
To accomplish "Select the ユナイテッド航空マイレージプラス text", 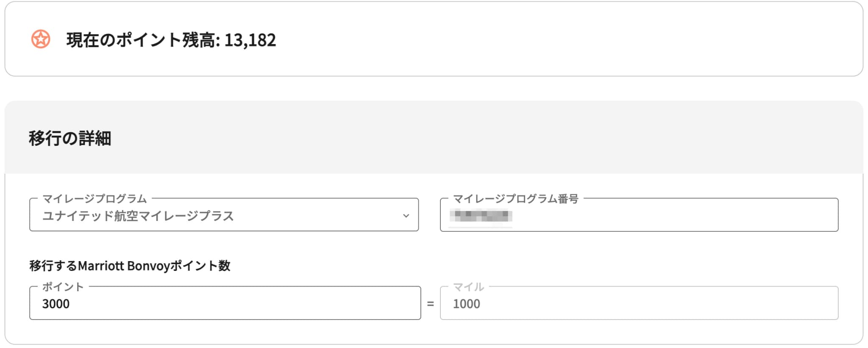I will point(138,216).
